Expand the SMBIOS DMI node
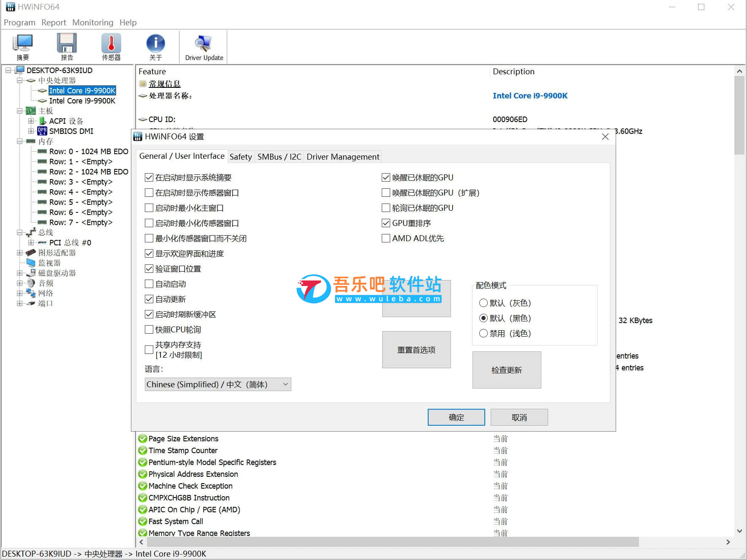This screenshot has height=560, width=747. coord(31,131)
